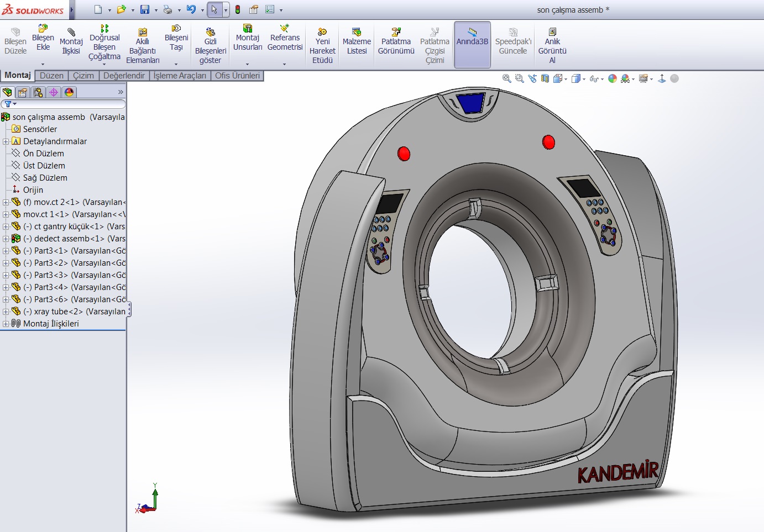Click Zoom to Area icon
Screen dimensions: 764x532
pyautogui.click(x=519, y=78)
